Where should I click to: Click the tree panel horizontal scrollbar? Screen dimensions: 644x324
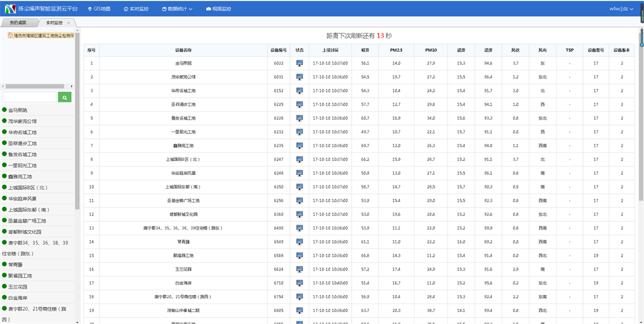[x=38, y=86]
